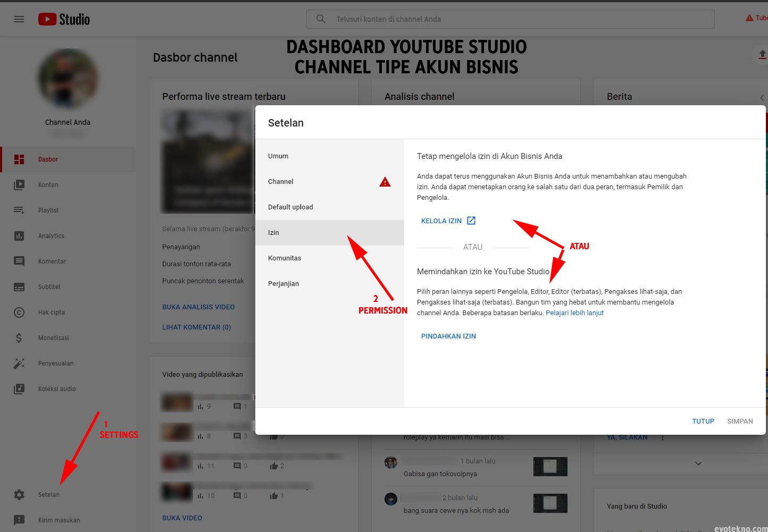This screenshot has width=768, height=532.
Task: Click the warning triangle beside Channel
Action: coord(385,182)
